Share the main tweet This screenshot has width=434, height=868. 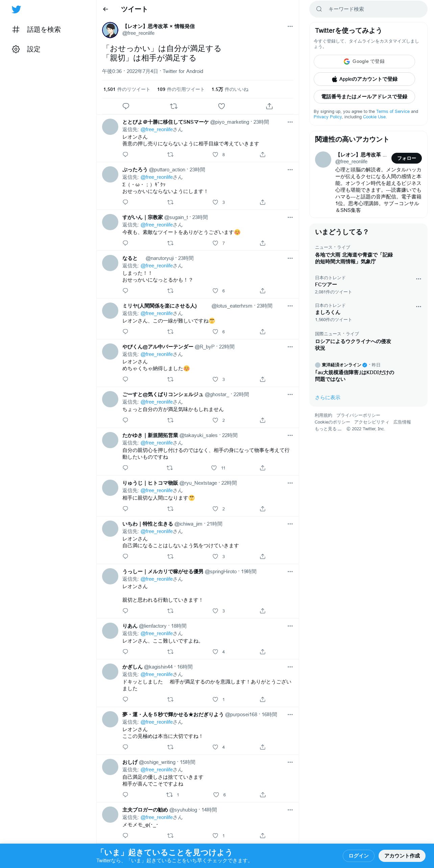click(269, 106)
